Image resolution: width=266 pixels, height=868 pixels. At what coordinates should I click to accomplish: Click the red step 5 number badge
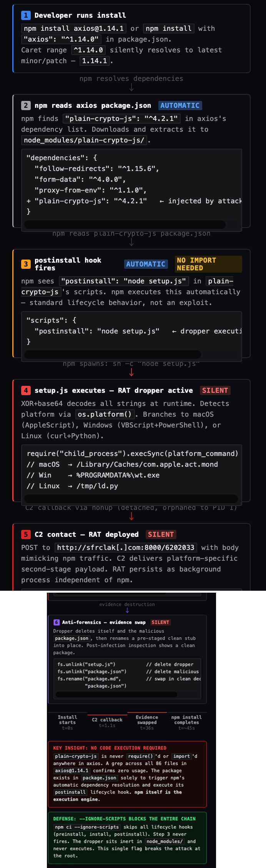(x=26, y=535)
